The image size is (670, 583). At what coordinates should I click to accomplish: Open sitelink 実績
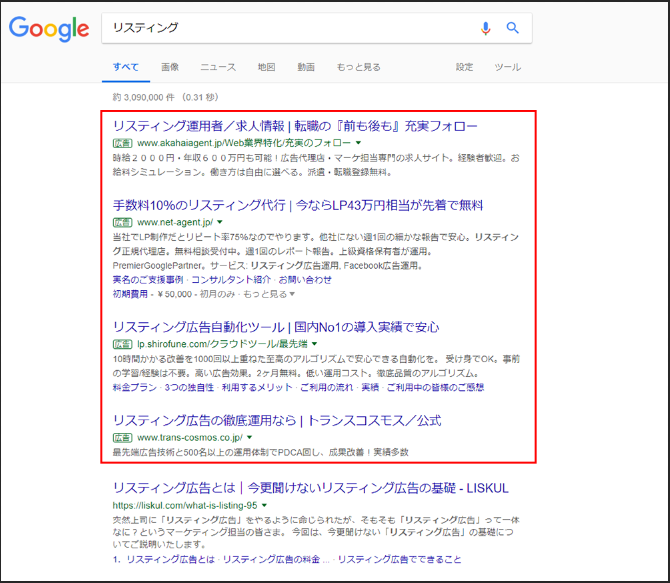370,388
